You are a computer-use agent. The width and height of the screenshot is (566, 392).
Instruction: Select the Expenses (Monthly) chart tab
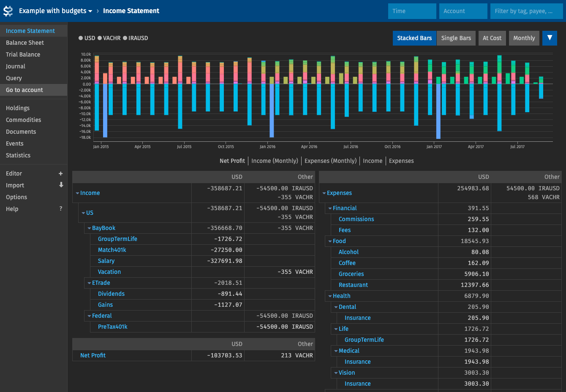[330, 161]
